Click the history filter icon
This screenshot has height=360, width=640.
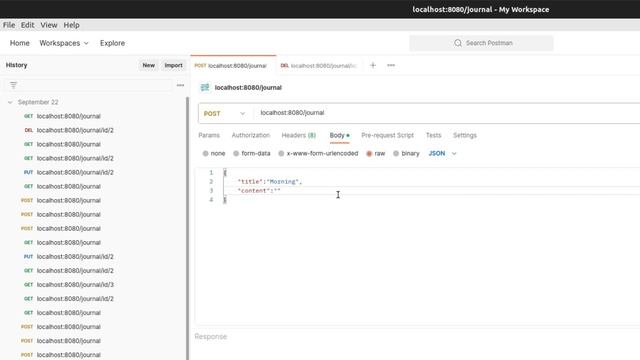[x=13, y=85]
